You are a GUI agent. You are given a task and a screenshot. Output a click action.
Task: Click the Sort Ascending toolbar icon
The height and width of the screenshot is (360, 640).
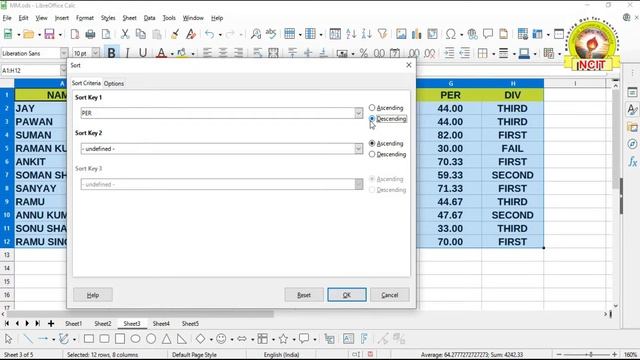pyautogui.click(x=351, y=34)
